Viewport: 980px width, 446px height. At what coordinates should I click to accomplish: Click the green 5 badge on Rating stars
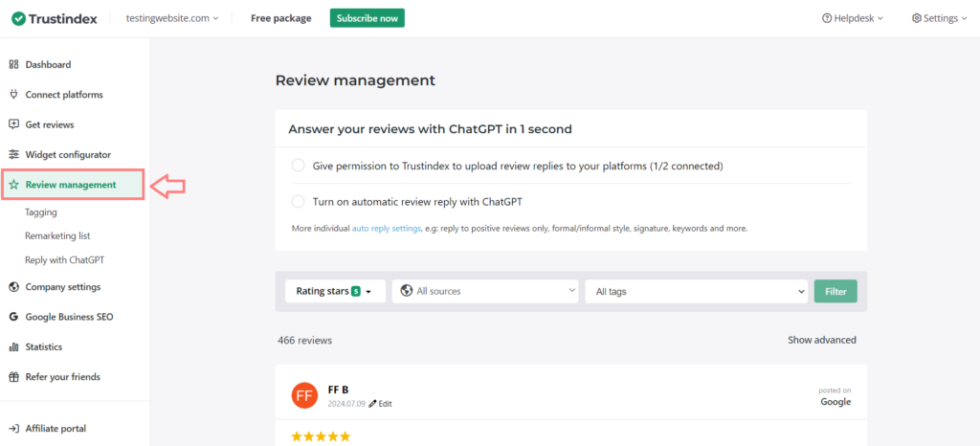coord(356,291)
